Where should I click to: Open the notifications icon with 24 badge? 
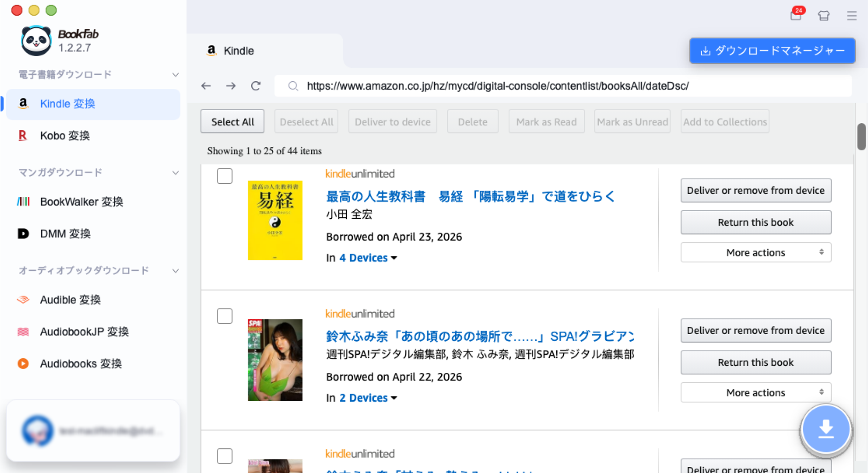tap(797, 14)
